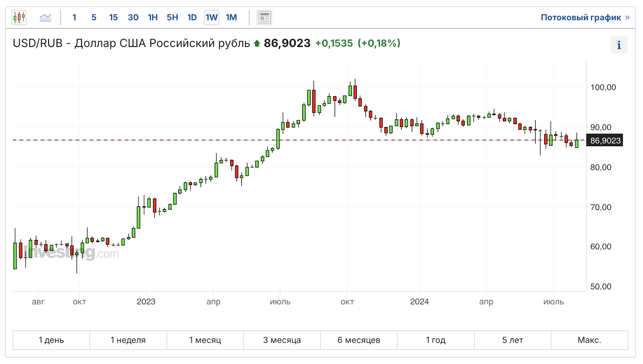Show the 1 месяц range
This screenshot has width=643, height=364.
point(205,340)
